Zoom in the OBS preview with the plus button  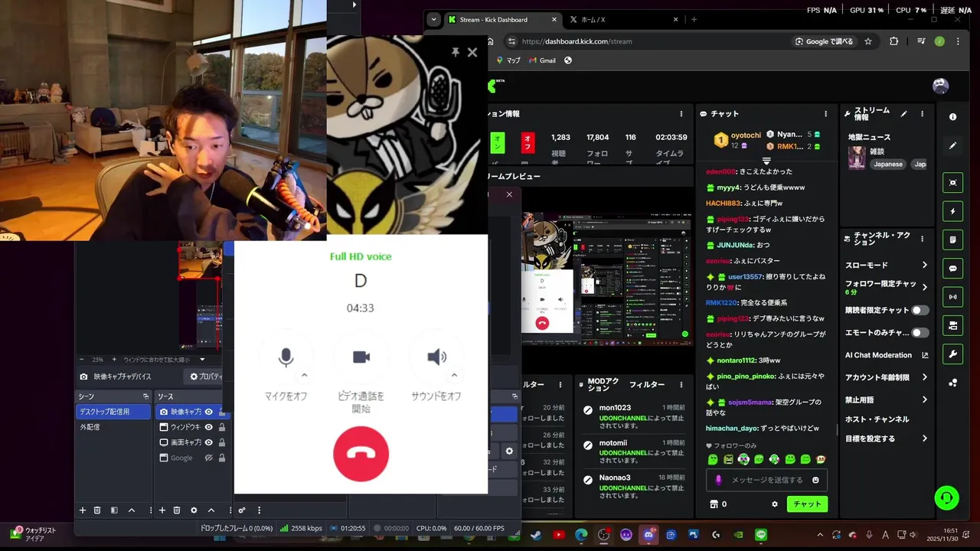pyautogui.click(x=114, y=360)
